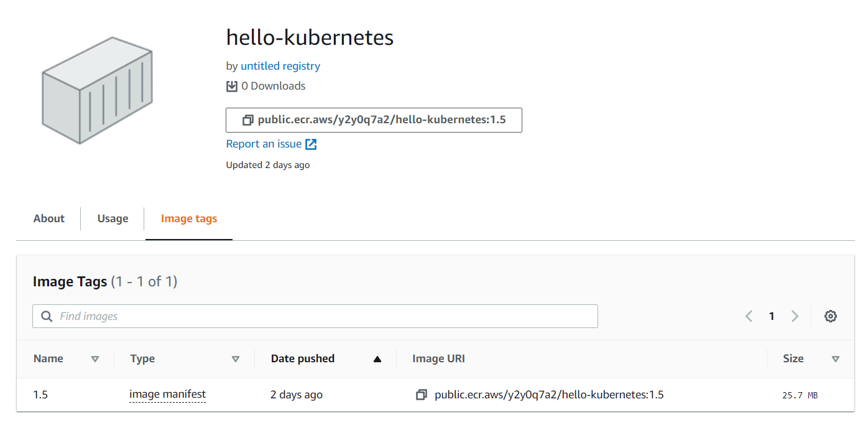Sort by Size using its column arrow

tap(836, 359)
